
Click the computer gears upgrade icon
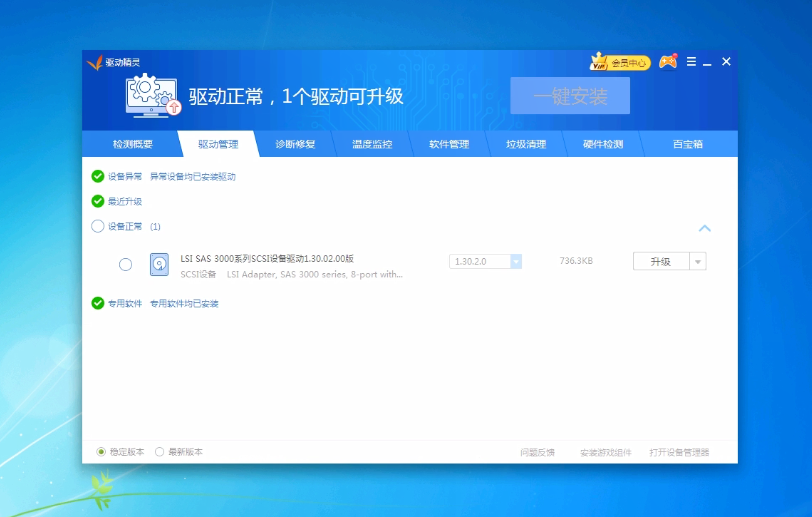pyautogui.click(x=153, y=95)
